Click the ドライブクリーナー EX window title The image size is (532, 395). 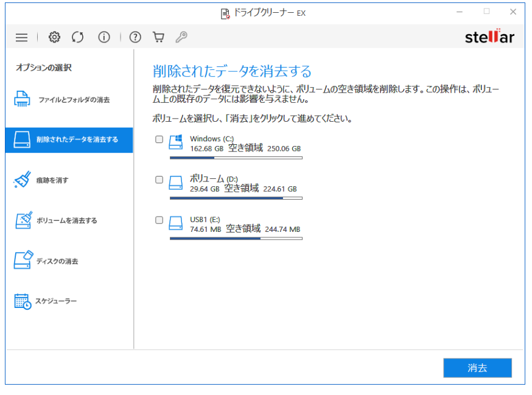pyautogui.click(x=270, y=13)
